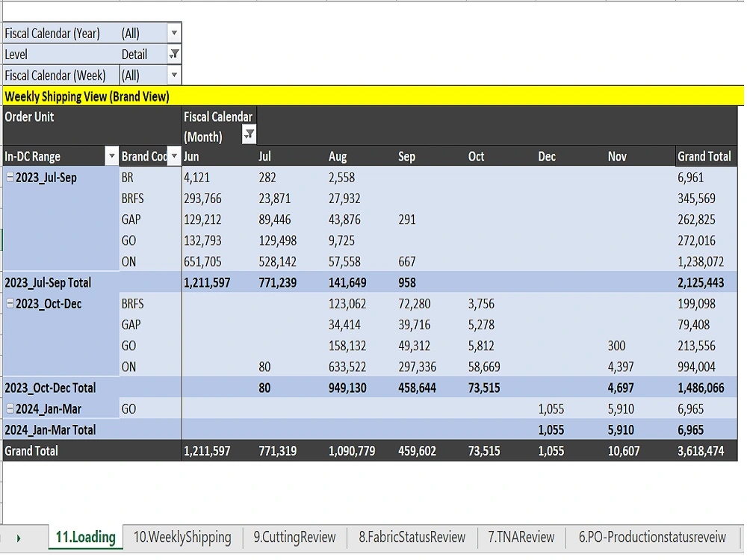Switch to the 11.Loading sheet tab

pyautogui.click(x=86, y=537)
